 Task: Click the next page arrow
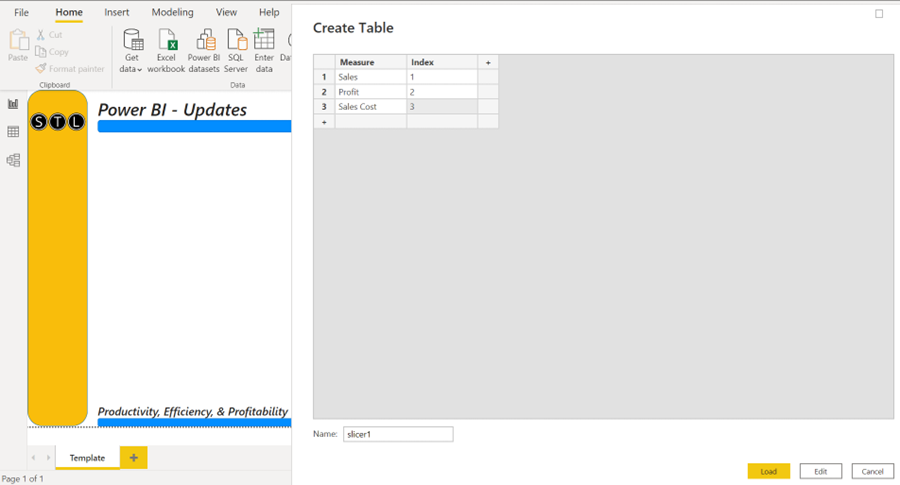point(48,457)
